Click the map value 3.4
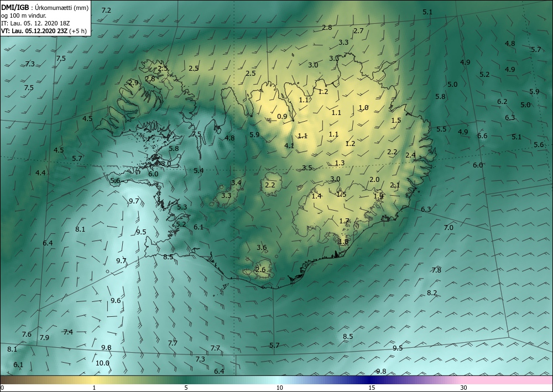553x392 pixels. click(x=236, y=182)
